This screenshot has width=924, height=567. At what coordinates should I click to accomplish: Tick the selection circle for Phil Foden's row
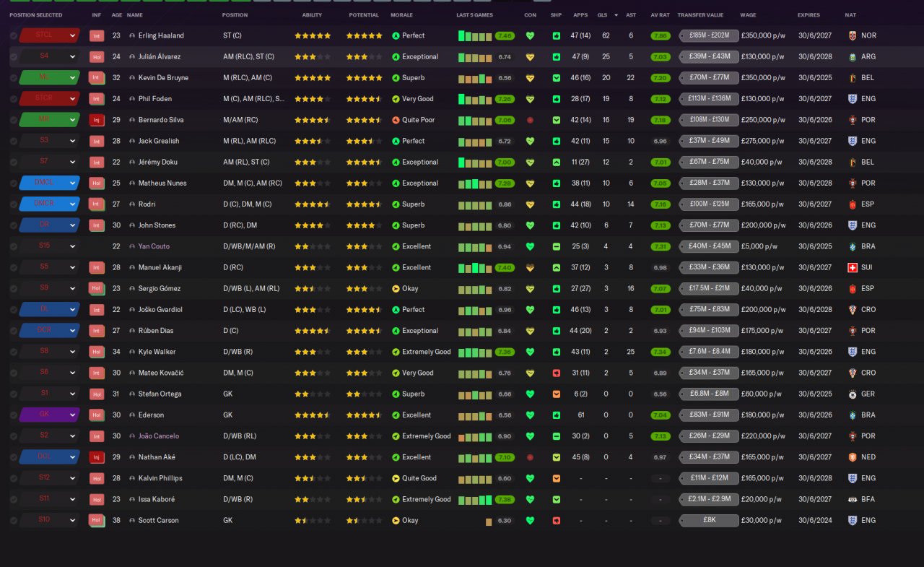pos(14,99)
